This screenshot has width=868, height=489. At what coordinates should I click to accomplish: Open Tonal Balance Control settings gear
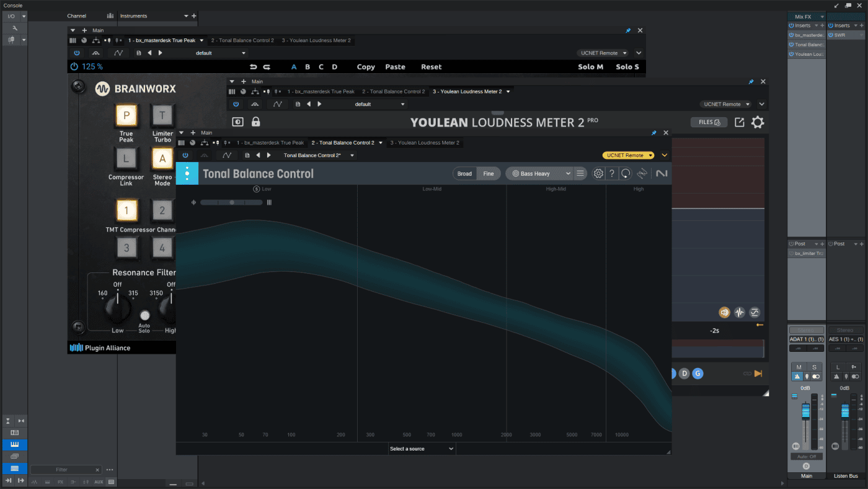(x=598, y=174)
